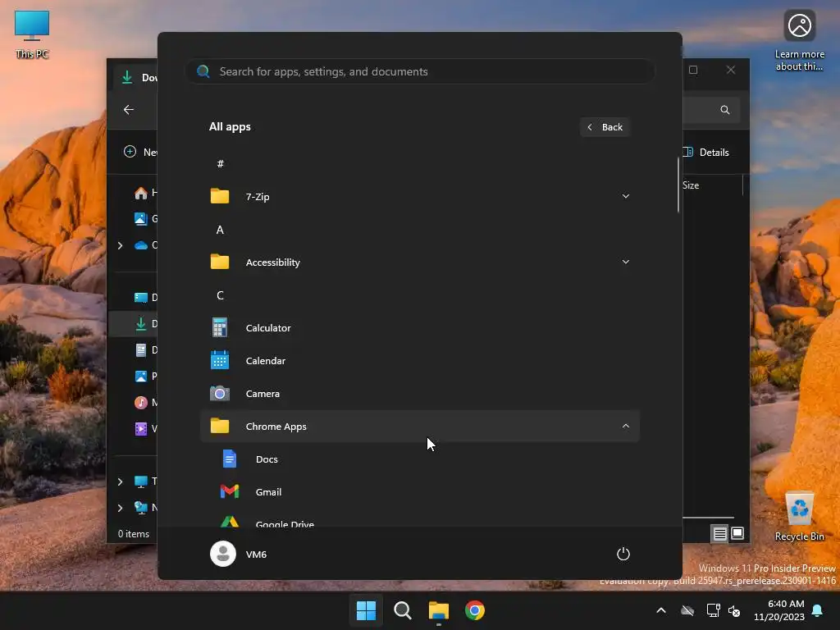Sort by the Size column header
The image size is (840, 630).
[691, 185]
